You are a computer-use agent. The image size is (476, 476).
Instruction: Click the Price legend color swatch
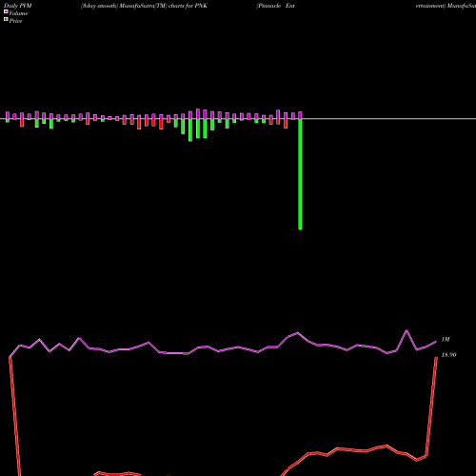coord(6,19)
